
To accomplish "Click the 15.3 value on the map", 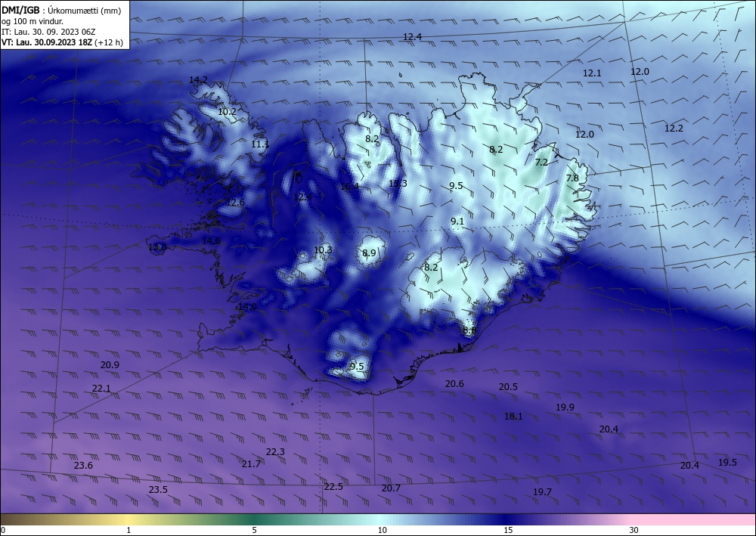I will click(398, 183).
